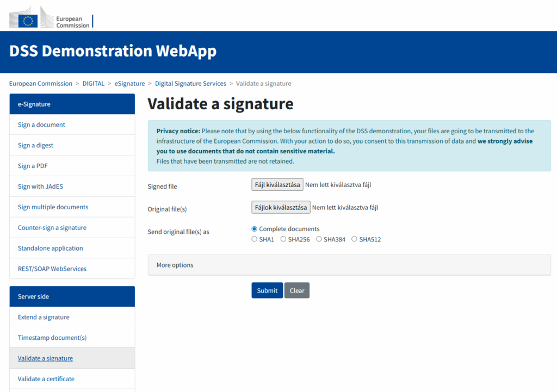
Task: Open the Signed file chooser button
Action: point(277,185)
